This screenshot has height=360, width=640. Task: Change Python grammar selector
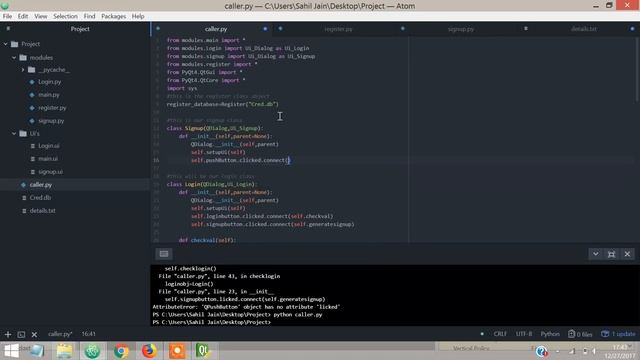[x=550, y=334]
